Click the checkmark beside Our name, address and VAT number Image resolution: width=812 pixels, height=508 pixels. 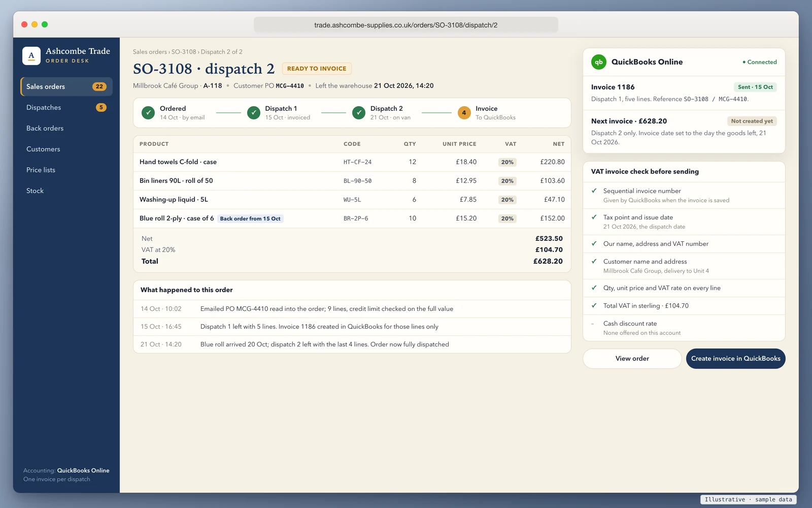[x=594, y=244]
